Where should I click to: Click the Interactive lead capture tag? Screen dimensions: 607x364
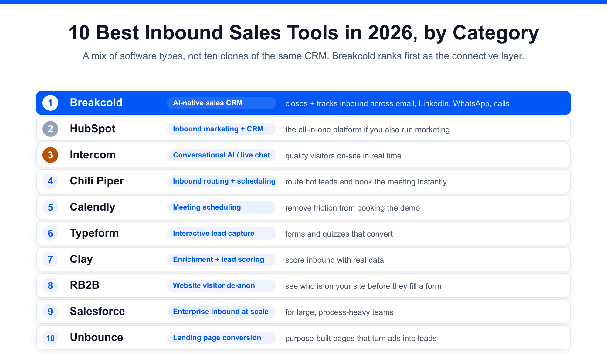pos(222,233)
